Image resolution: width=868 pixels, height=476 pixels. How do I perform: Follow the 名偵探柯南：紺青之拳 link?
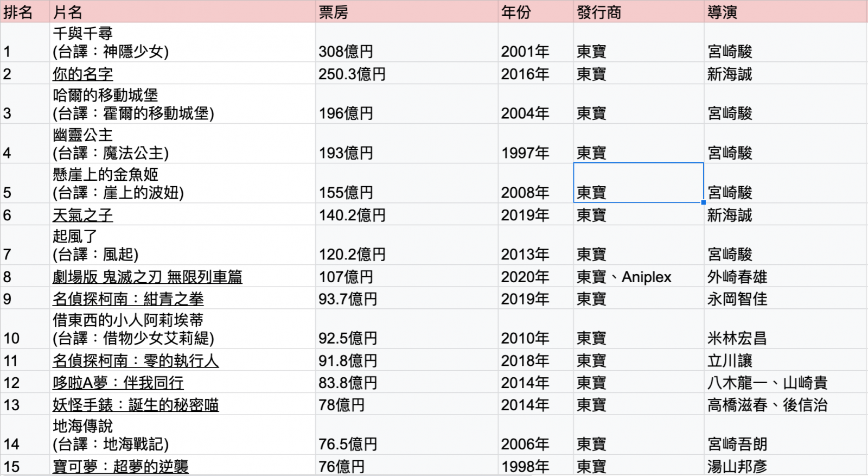click(128, 299)
